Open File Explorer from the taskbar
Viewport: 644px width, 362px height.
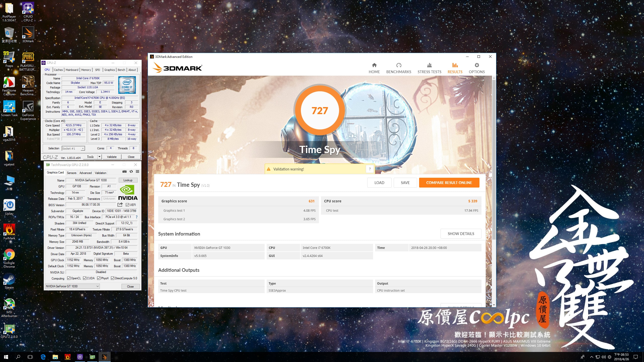point(55,357)
